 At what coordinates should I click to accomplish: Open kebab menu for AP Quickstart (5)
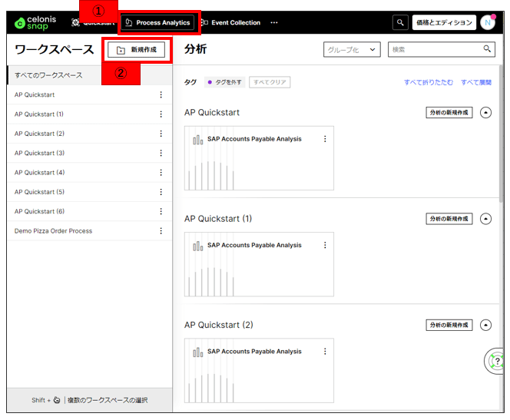(x=161, y=192)
